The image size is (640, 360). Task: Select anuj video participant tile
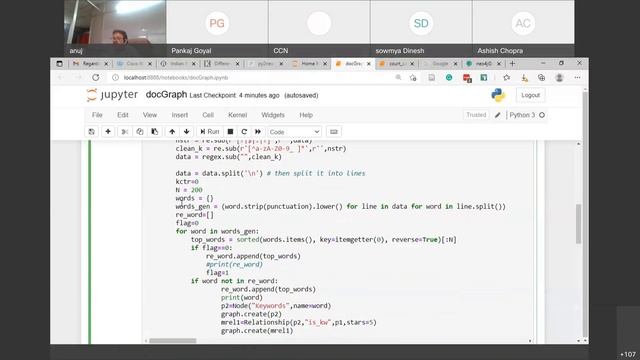click(x=115, y=28)
